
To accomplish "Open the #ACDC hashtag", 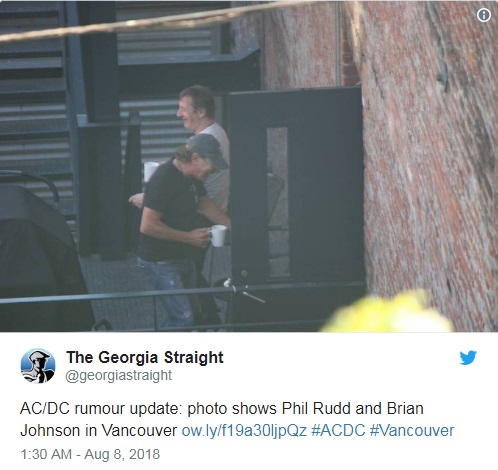I will (338, 430).
